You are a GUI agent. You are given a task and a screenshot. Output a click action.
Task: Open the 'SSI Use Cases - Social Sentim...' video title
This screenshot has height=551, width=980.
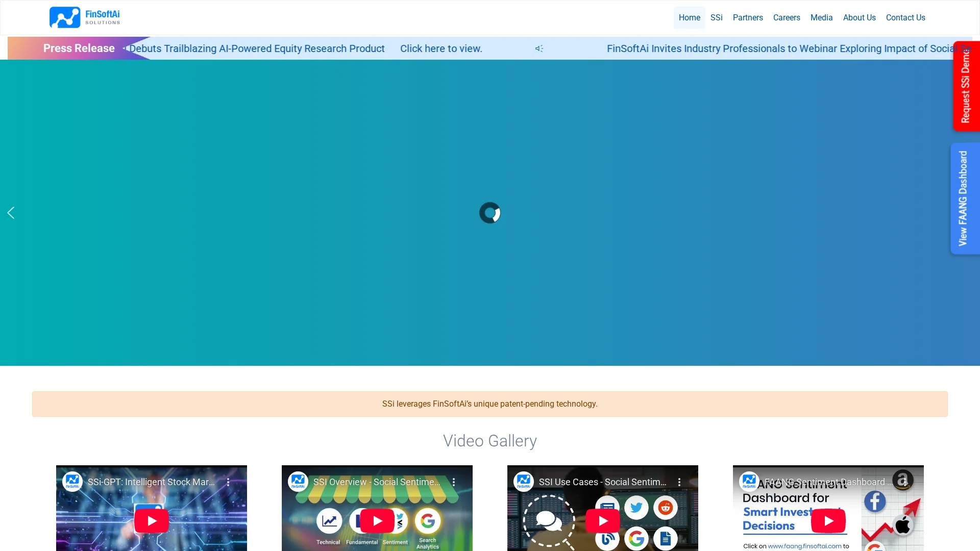pos(603,482)
